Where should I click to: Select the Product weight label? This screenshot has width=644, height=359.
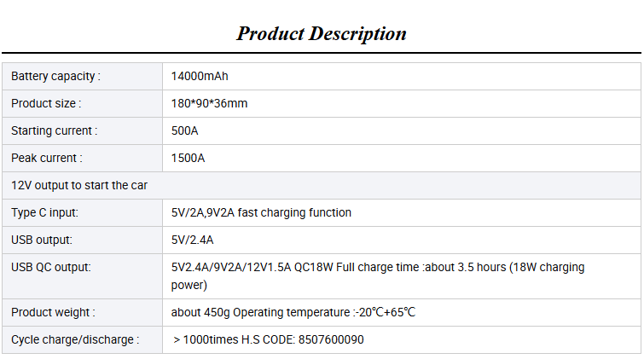pos(53,313)
